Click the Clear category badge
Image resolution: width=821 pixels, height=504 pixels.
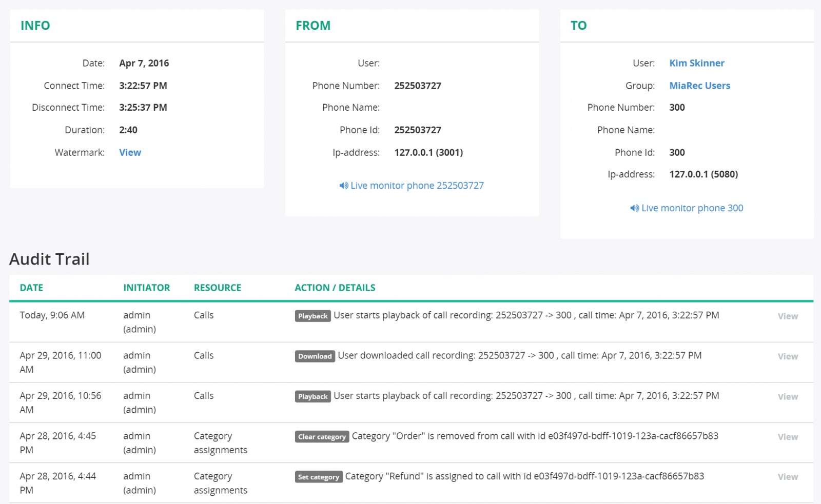(x=322, y=437)
